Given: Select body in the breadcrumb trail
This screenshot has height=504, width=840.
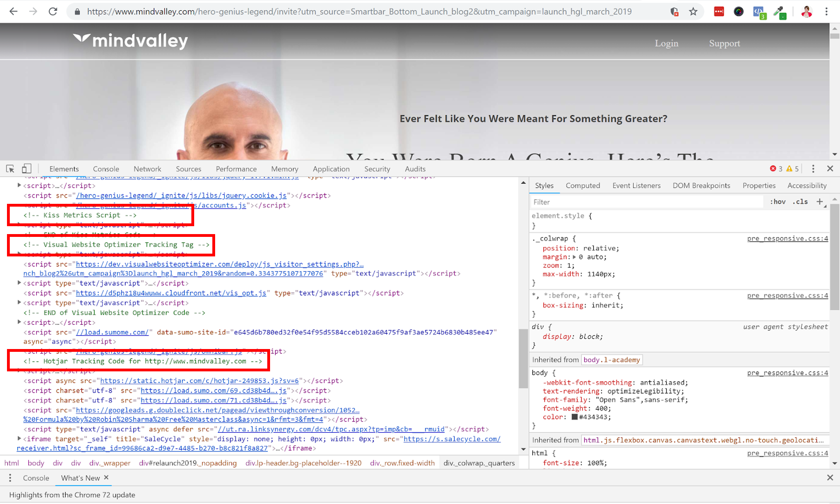Looking at the screenshot, I should [x=36, y=463].
